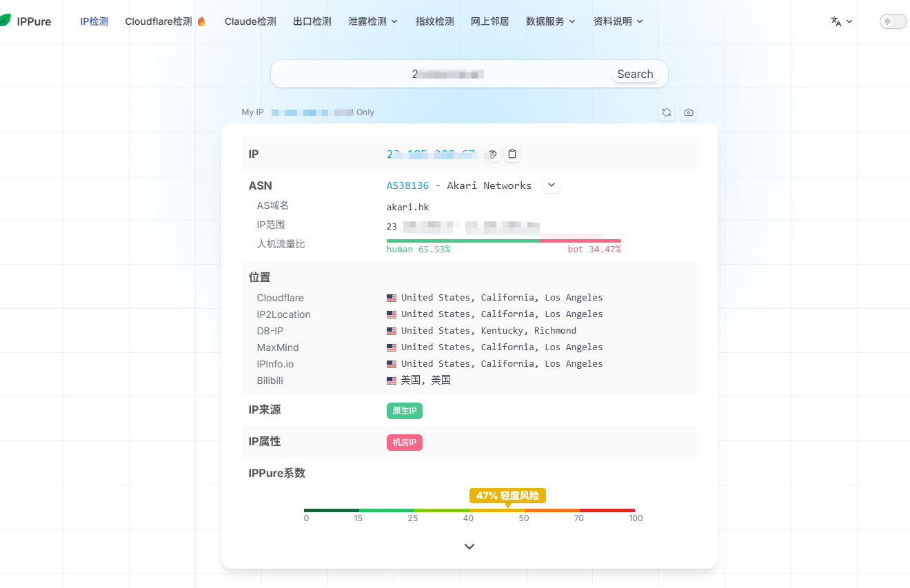Toggle IP visibility with the eye icon
This screenshot has width=910, height=588.
492,154
